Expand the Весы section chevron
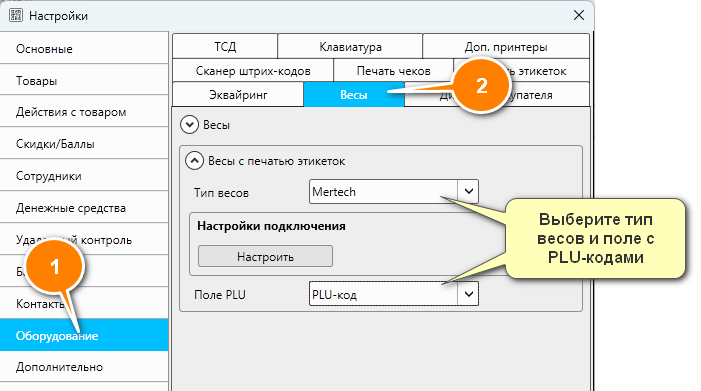 pyautogui.click(x=190, y=125)
